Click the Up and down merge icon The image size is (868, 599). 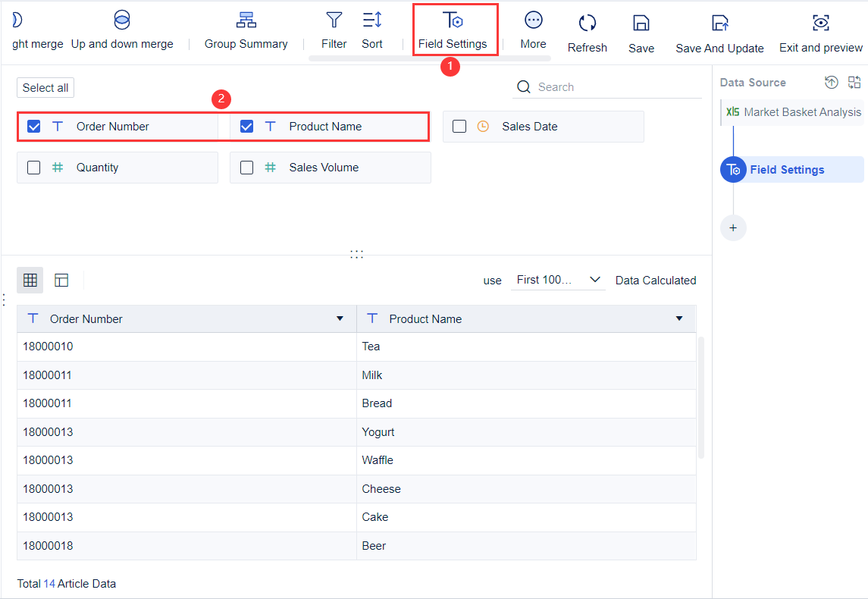122,20
